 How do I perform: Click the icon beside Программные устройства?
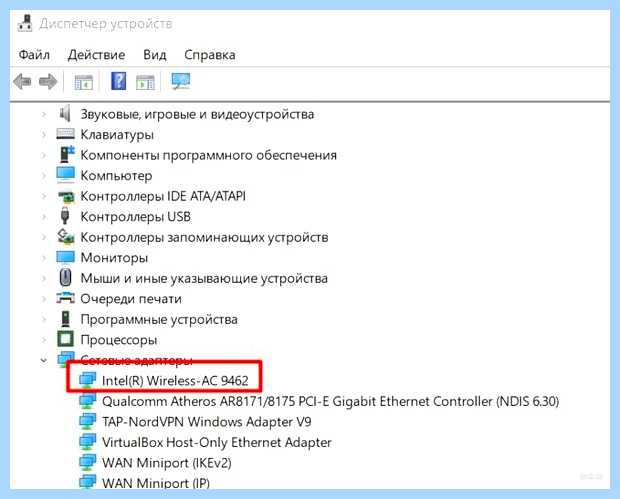pos(66,319)
